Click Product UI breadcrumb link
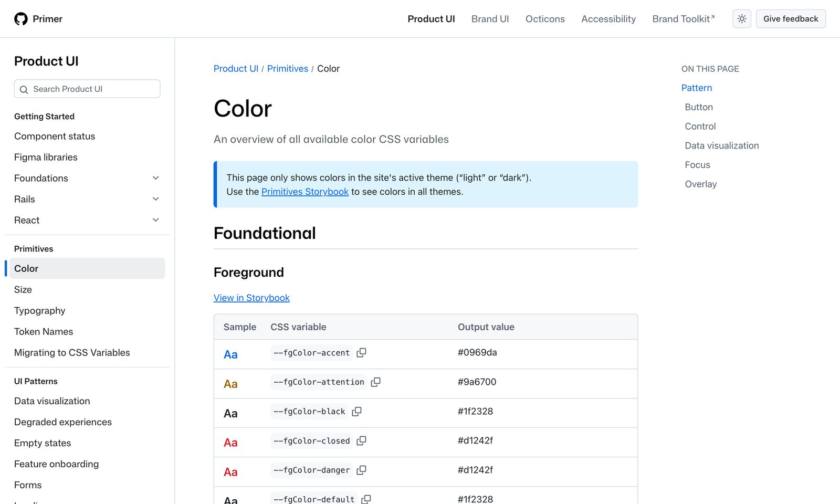This screenshot has width=840, height=504. 236,69
